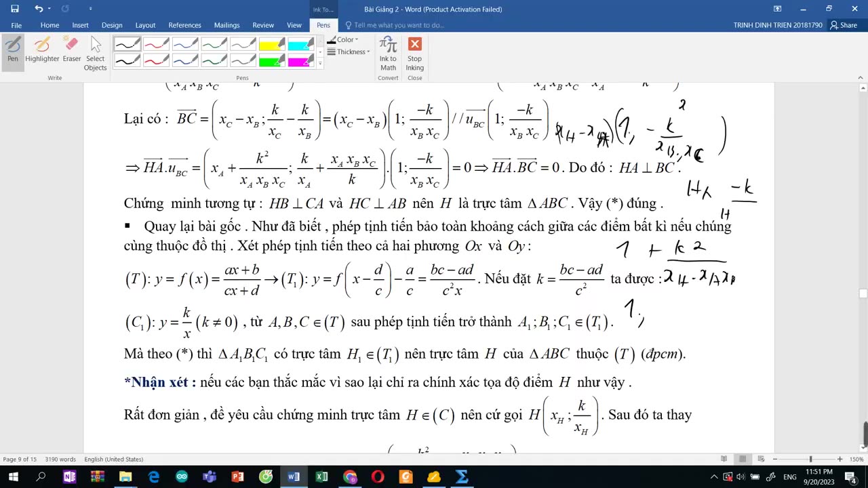Click the 150% zoom level

point(856,459)
